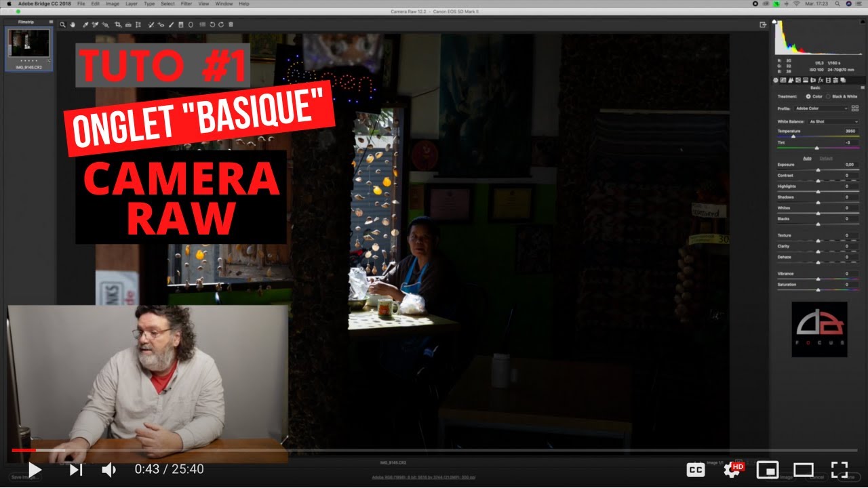The width and height of the screenshot is (868, 488).
Task: Select the Radial Filter tool
Action: click(191, 24)
